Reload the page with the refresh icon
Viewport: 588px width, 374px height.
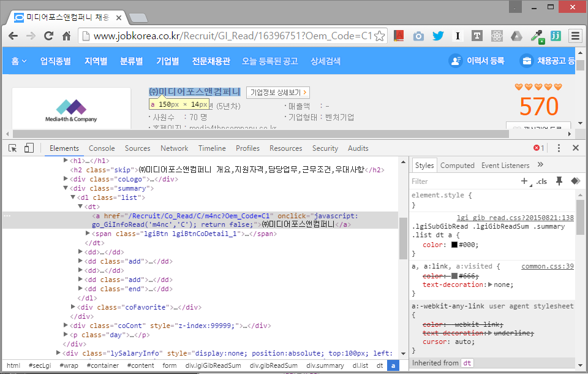48,36
